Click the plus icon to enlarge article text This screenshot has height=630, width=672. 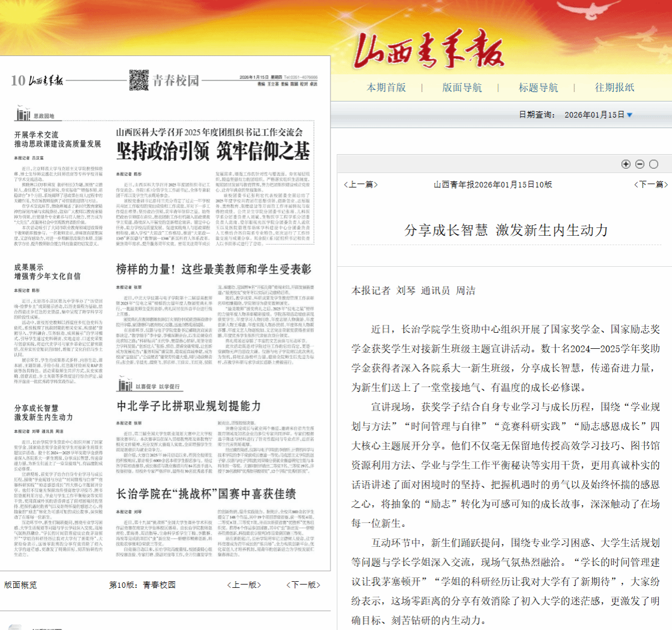point(626,164)
